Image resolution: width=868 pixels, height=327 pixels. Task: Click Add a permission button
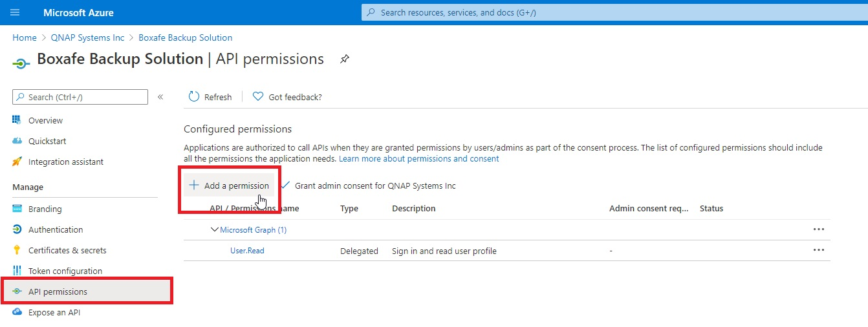click(229, 185)
